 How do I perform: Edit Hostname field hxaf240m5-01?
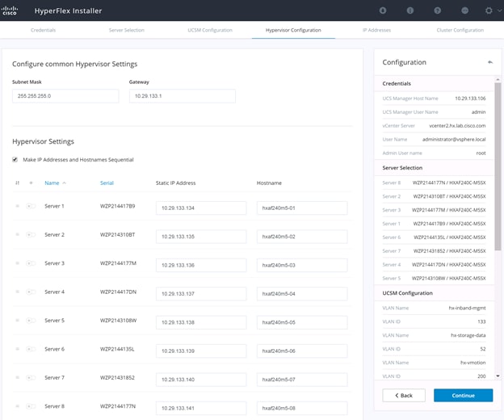pos(302,208)
